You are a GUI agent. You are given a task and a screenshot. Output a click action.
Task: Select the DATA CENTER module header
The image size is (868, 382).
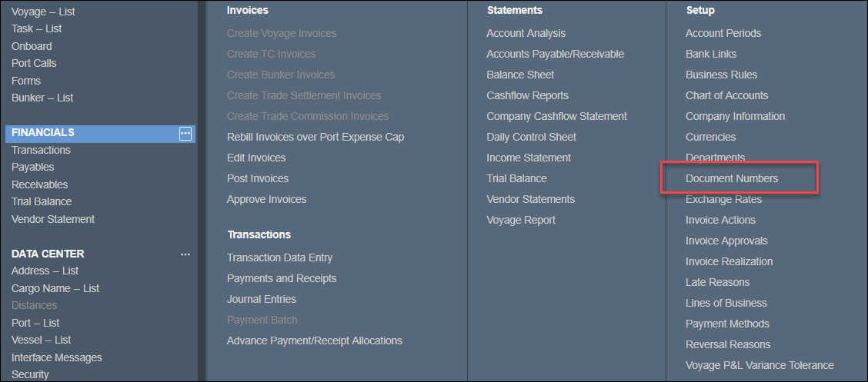[x=48, y=254]
